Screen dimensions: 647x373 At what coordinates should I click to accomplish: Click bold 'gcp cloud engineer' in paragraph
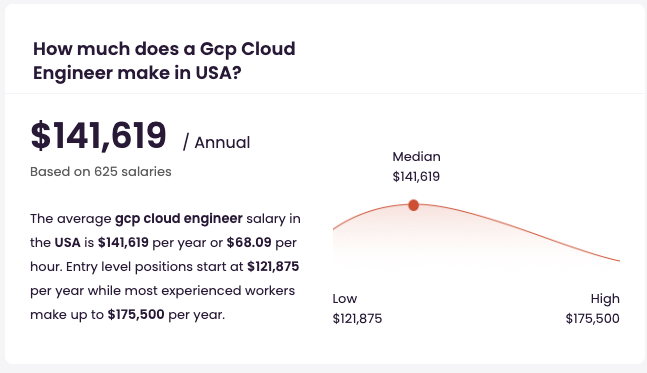point(179,218)
